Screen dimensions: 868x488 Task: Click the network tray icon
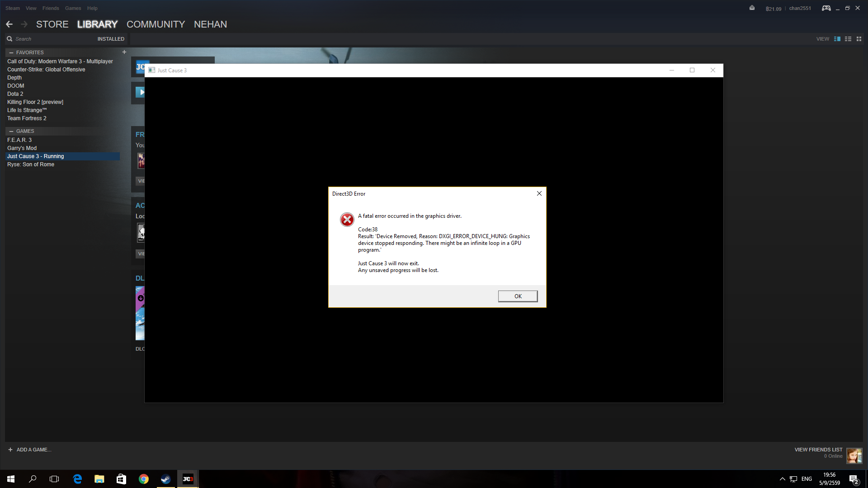tap(793, 479)
